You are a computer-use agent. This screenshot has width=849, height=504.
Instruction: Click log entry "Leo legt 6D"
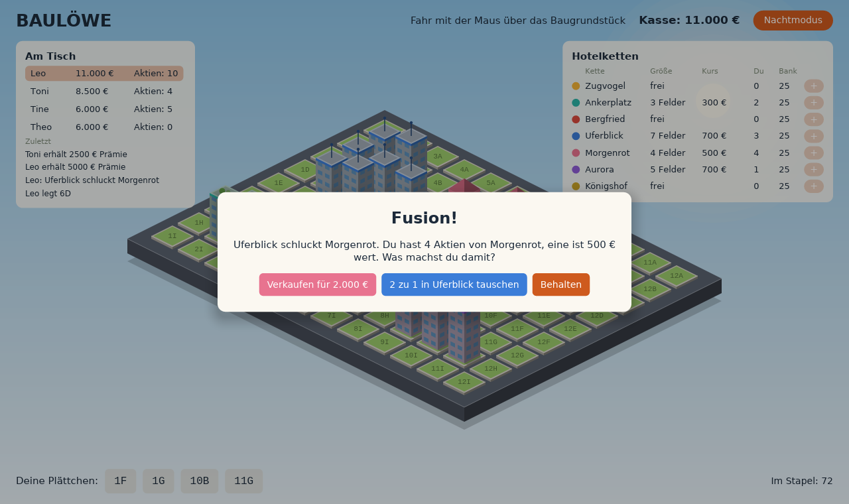tap(48, 194)
